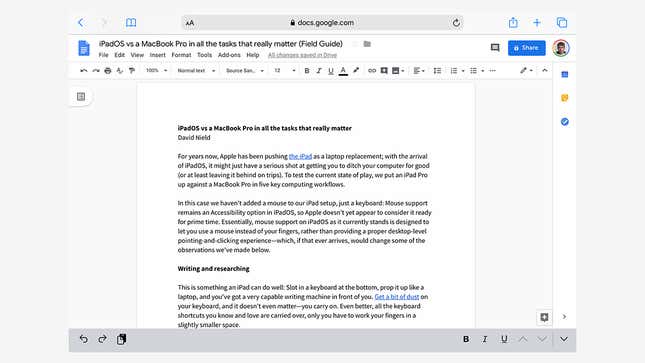
Task: Open line spacing options icon
Action: tap(437, 71)
